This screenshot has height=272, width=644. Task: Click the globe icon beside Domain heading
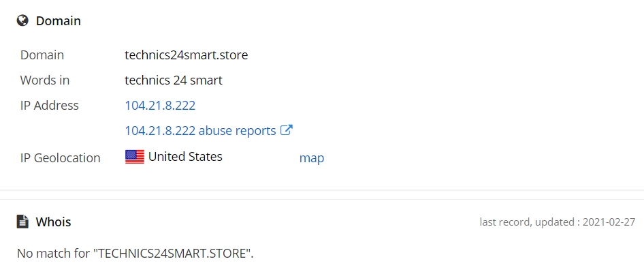click(x=22, y=20)
